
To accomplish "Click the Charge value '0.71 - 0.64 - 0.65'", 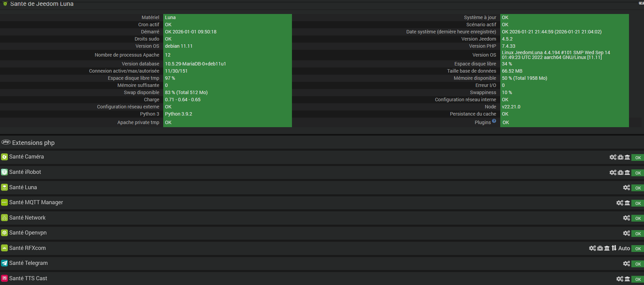I will [x=183, y=100].
